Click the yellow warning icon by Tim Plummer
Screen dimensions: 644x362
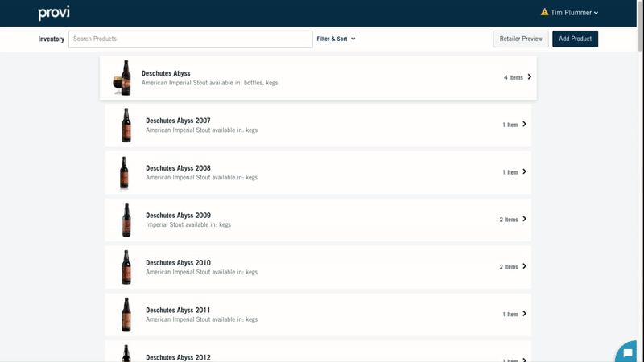544,12
